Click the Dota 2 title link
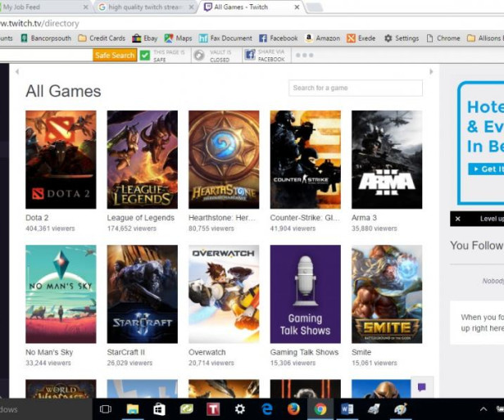The image size is (504, 420). (x=37, y=218)
